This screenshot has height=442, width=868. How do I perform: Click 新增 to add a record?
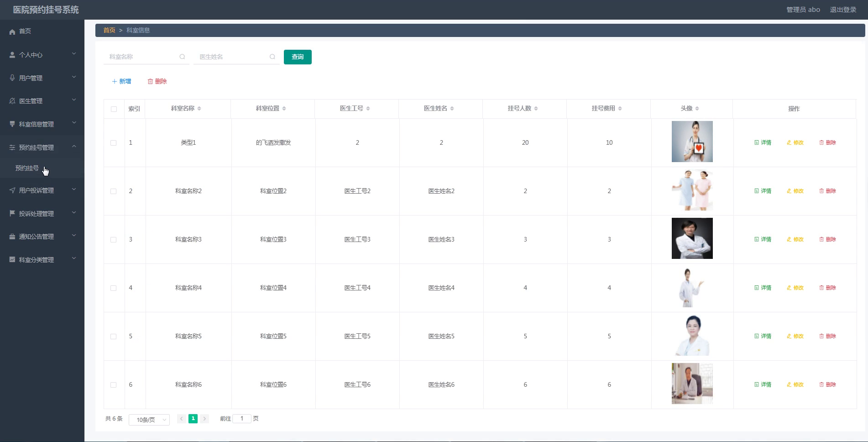(121, 81)
